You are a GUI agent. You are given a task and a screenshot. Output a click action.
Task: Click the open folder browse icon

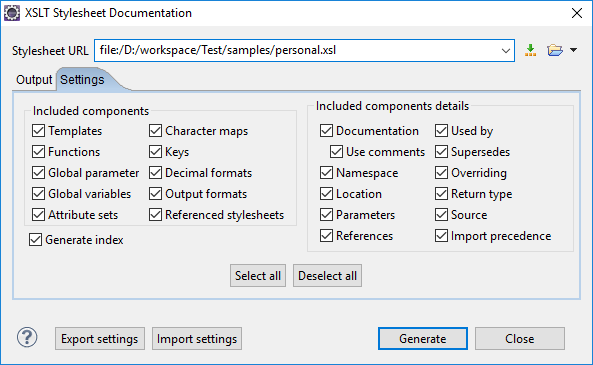pyautogui.click(x=554, y=50)
